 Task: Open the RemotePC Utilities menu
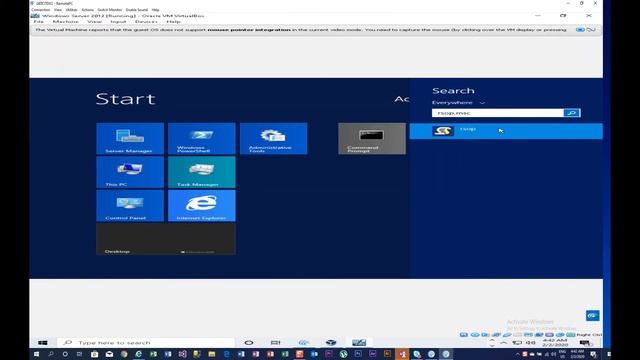(x=71, y=10)
